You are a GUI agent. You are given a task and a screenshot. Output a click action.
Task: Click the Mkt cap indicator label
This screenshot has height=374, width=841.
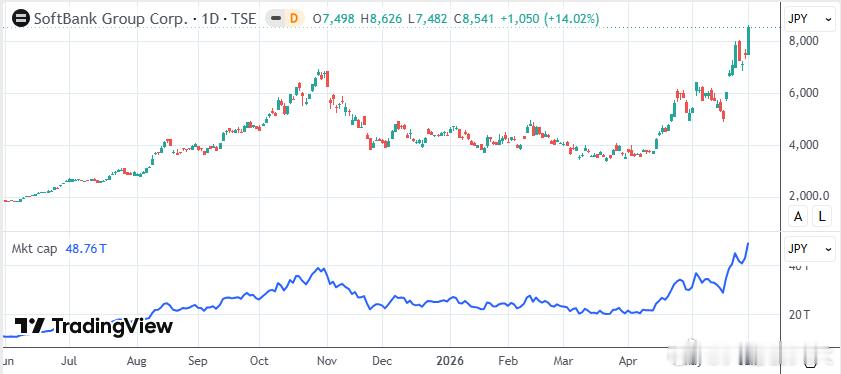pos(34,249)
